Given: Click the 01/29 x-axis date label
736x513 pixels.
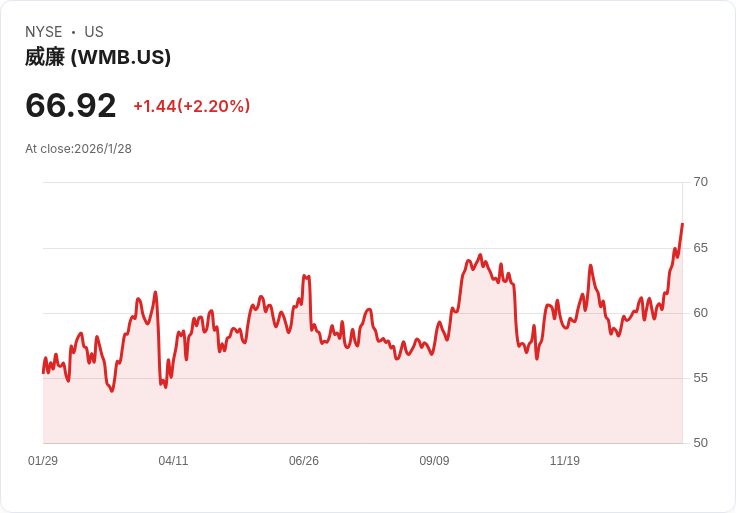Looking at the screenshot, I should 43,461.
